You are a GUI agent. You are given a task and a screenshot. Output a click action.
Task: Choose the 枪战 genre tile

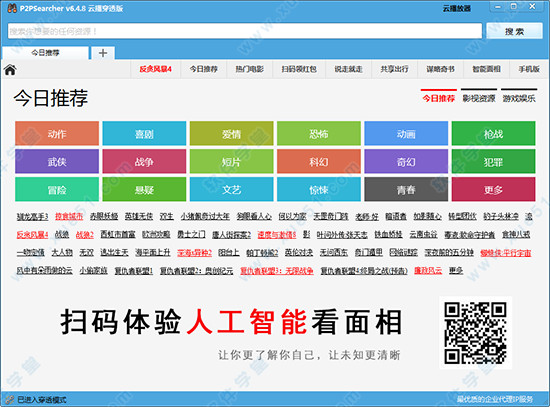click(x=494, y=133)
